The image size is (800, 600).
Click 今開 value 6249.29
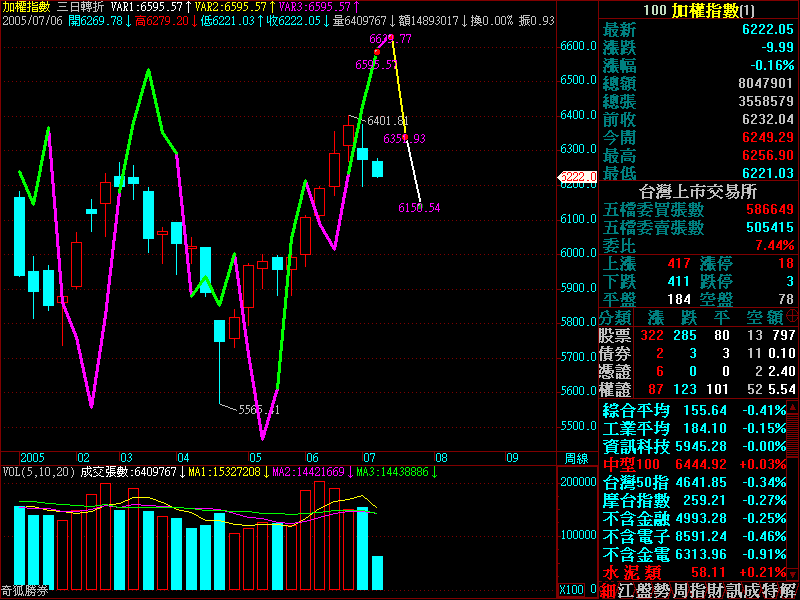[x=768, y=137]
